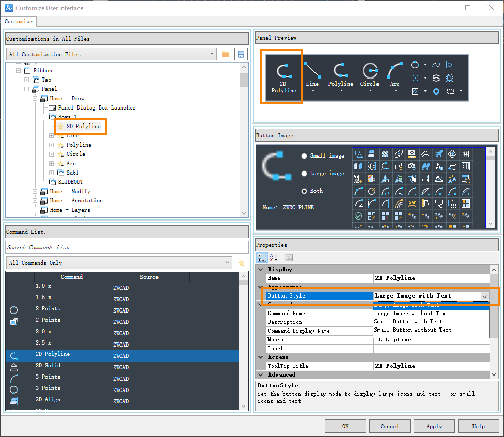Open a customization file with the folder icon
This screenshot has width=504, height=437.
226,54
